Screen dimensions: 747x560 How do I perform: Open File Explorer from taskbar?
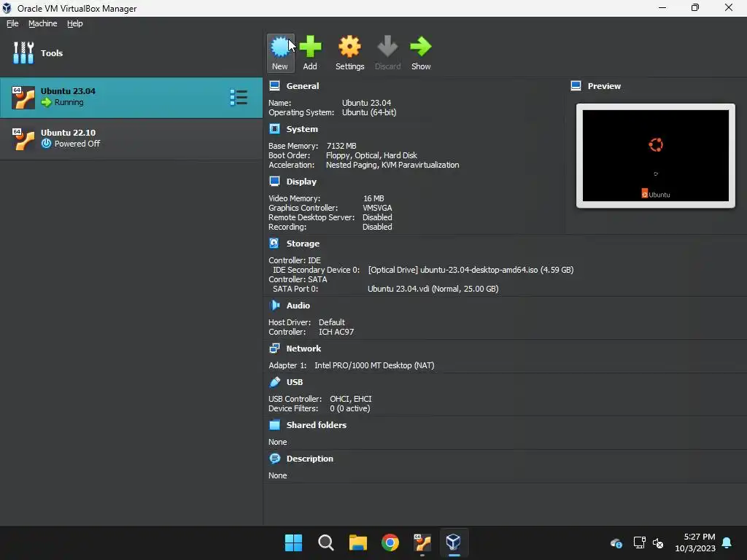coord(357,542)
